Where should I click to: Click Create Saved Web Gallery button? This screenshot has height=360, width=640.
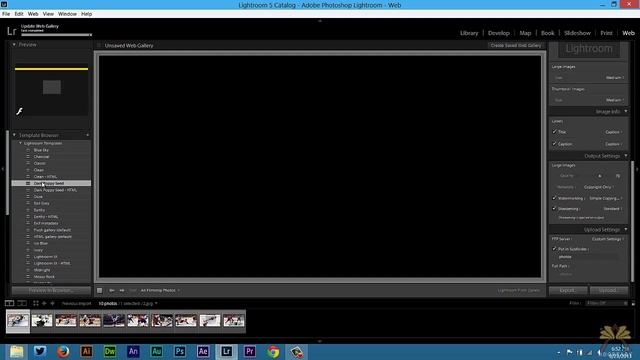pos(516,46)
